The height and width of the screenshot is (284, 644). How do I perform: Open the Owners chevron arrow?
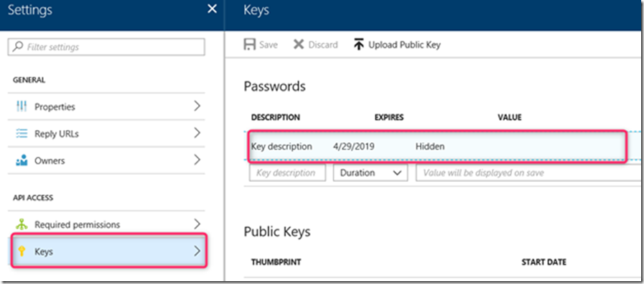pyautogui.click(x=197, y=160)
